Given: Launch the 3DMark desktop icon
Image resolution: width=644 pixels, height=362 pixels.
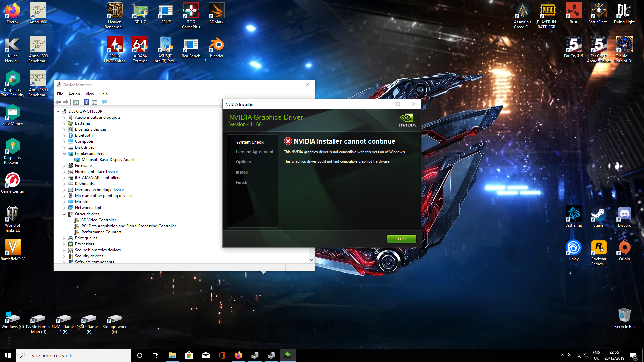Looking at the screenshot, I should coord(216,13).
